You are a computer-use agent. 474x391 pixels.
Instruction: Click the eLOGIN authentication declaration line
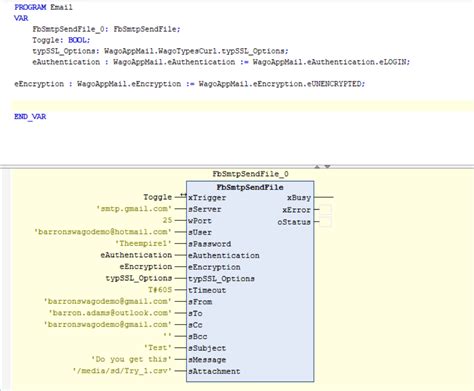click(x=221, y=62)
